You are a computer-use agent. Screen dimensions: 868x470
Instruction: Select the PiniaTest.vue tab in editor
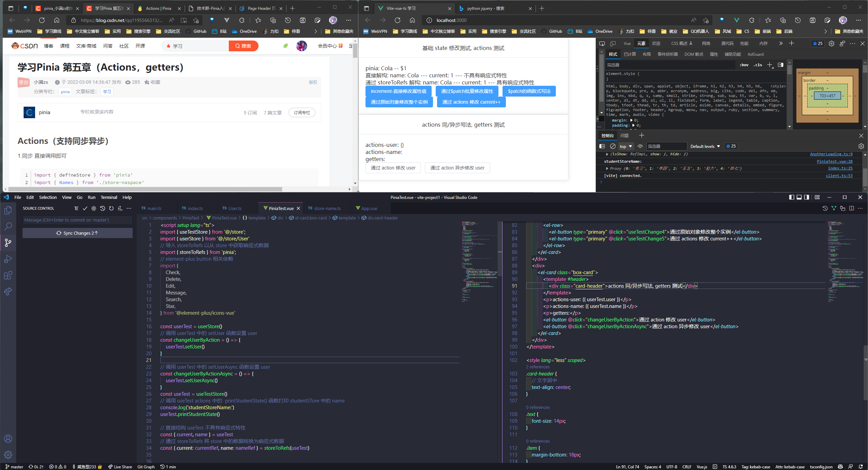coord(280,208)
